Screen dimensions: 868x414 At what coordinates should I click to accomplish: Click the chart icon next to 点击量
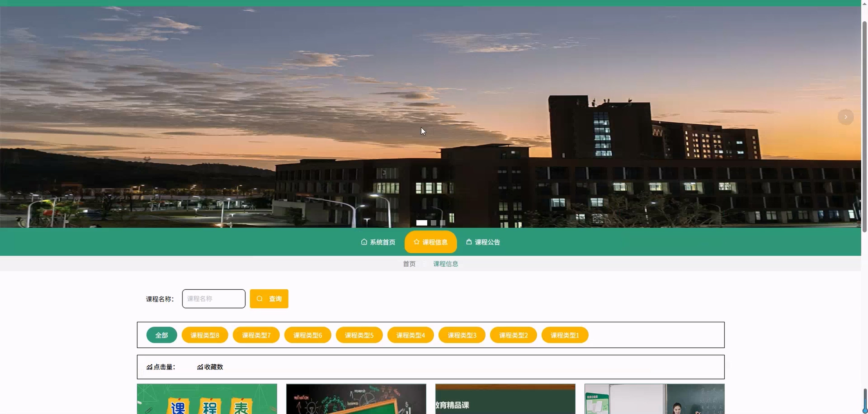pos(149,367)
